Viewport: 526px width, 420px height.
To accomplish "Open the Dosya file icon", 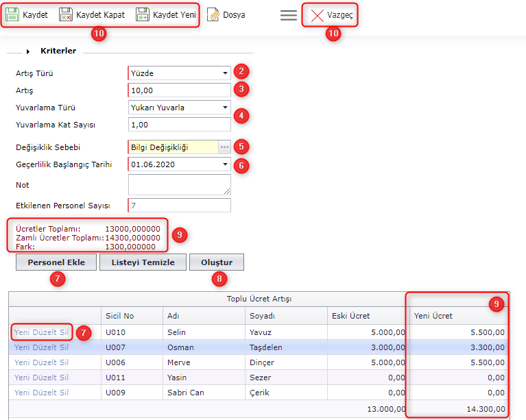I will [x=213, y=14].
